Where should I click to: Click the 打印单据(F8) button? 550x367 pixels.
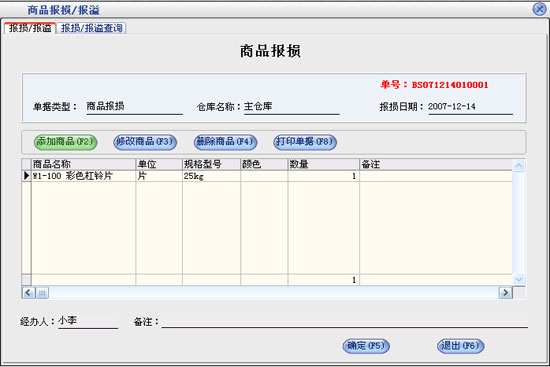click(305, 142)
